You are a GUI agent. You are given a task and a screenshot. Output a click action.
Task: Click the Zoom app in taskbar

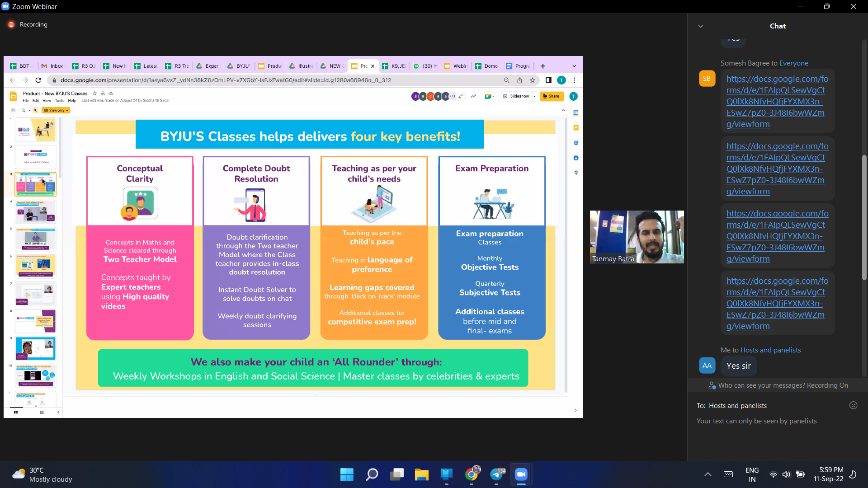point(521,474)
